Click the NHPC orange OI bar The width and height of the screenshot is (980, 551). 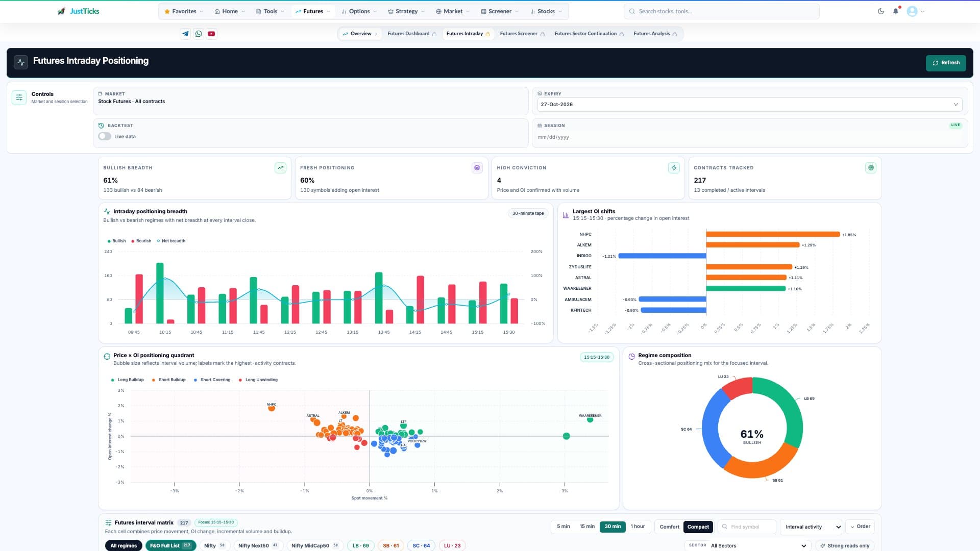tap(773, 234)
